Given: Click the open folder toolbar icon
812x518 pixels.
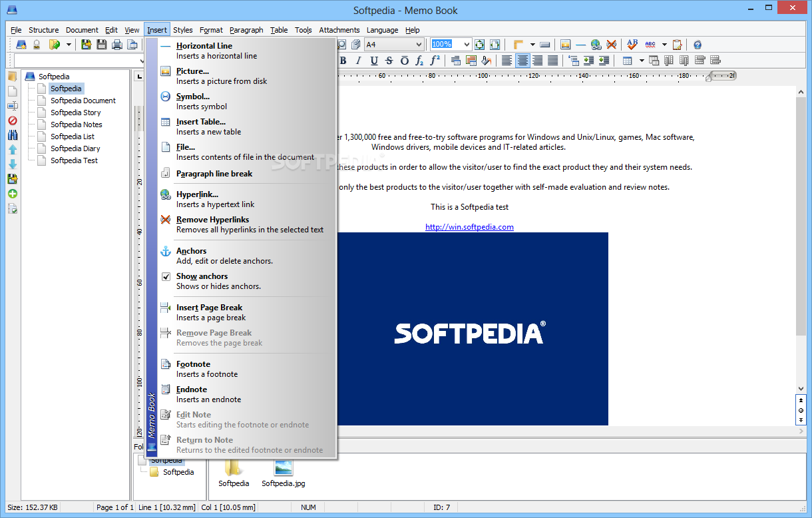Looking at the screenshot, I should (55, 45).
